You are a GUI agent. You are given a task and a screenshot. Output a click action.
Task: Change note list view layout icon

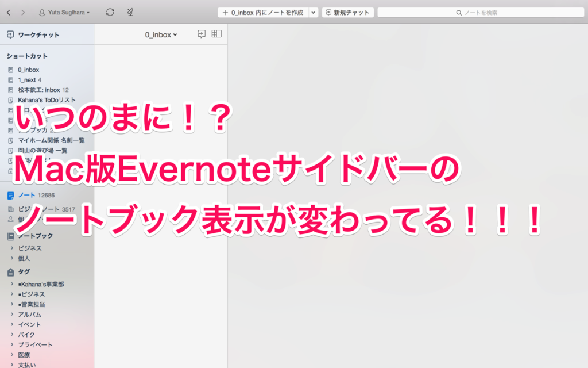point(216,34)
